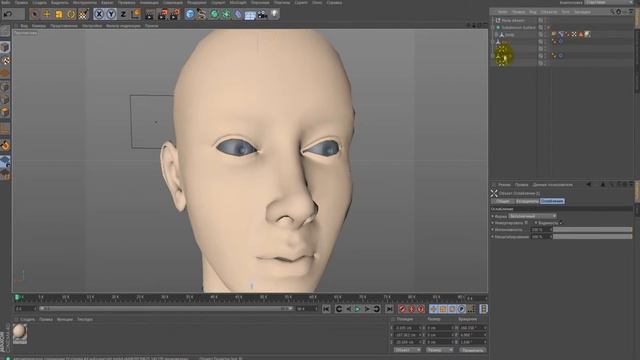Toggle Autokeying

pyautogui.click(x=411, y=309)
